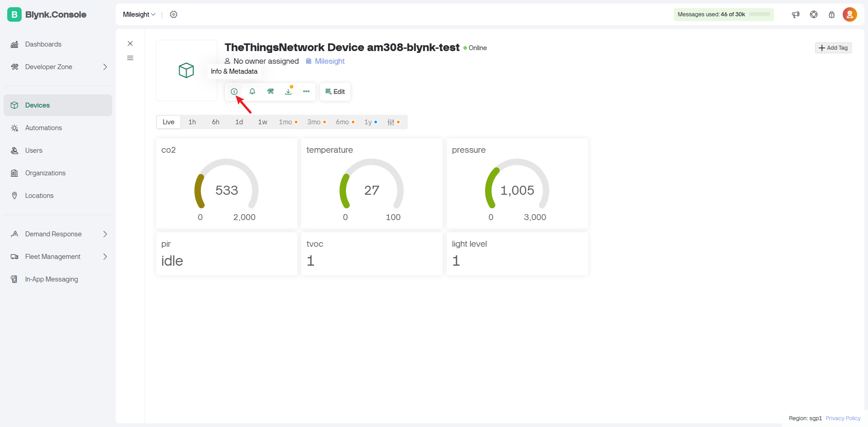
Task: Expand the Milesight organization dropdown
Action: click(139, 14)
